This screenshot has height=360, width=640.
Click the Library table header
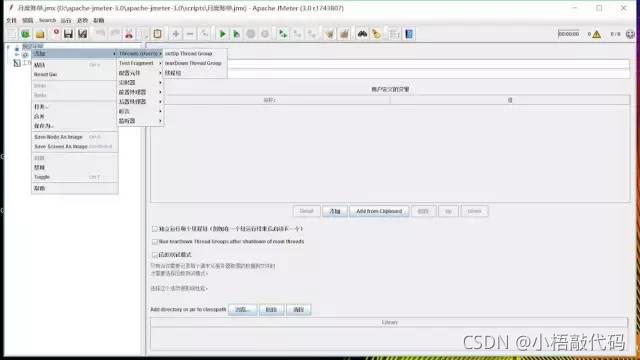click(x=389, y=322)
